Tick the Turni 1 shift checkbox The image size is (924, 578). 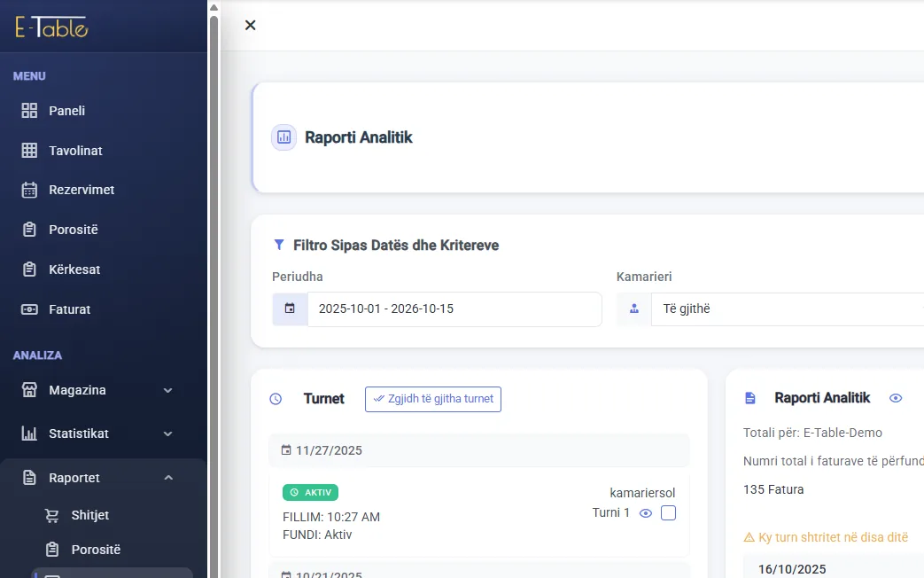coord(668,513)
